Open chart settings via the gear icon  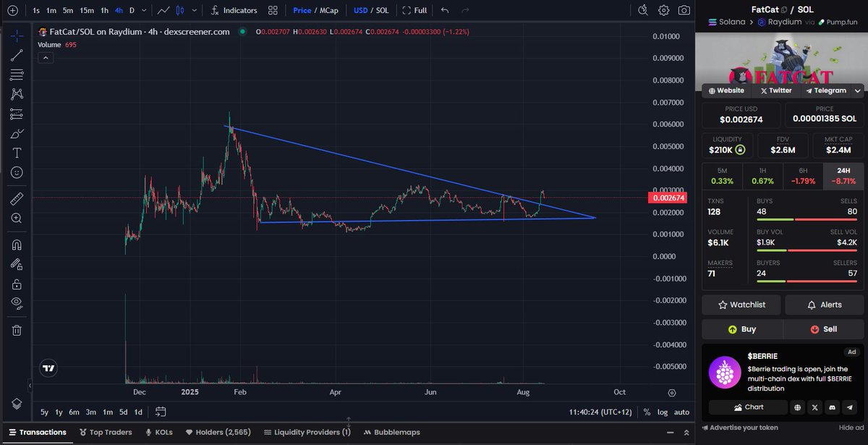[x=664, y=10]
